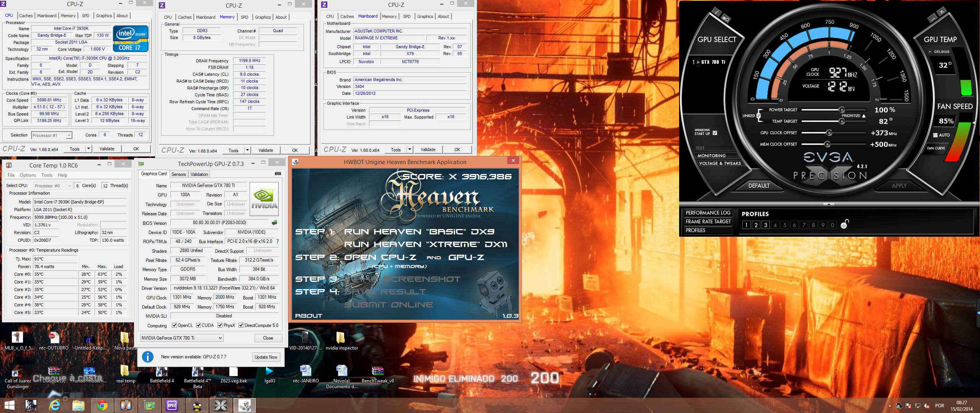Open FAN CURVE settings
Screen dimensions: 980x413
(x=936, y=148)
